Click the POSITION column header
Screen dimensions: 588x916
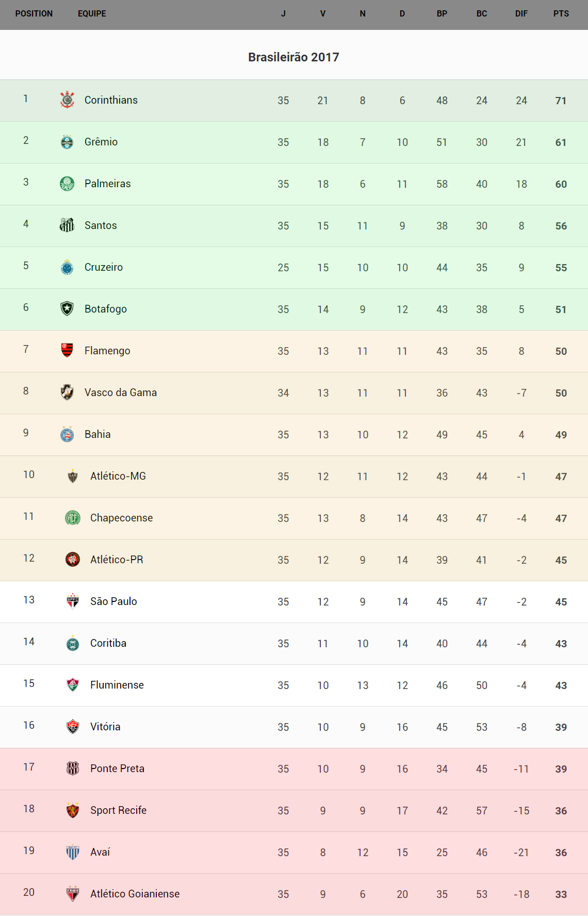(x=34, y=14)
